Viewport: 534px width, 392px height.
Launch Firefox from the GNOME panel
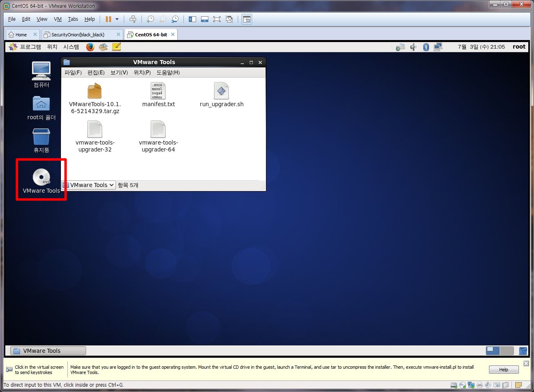(90, 47)
